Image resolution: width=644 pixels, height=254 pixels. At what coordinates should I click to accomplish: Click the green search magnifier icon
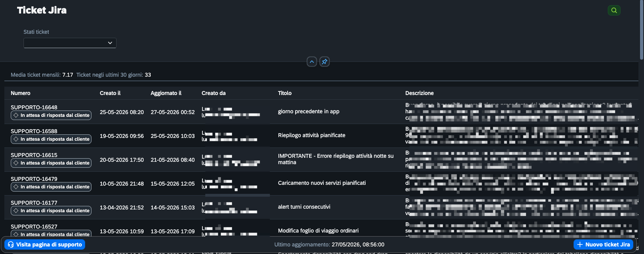(x=614, y=10)
